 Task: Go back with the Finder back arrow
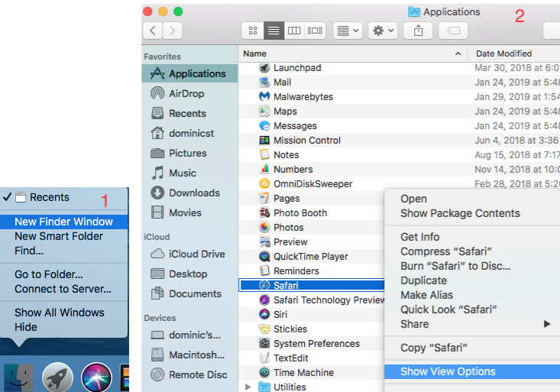(153, 31)
